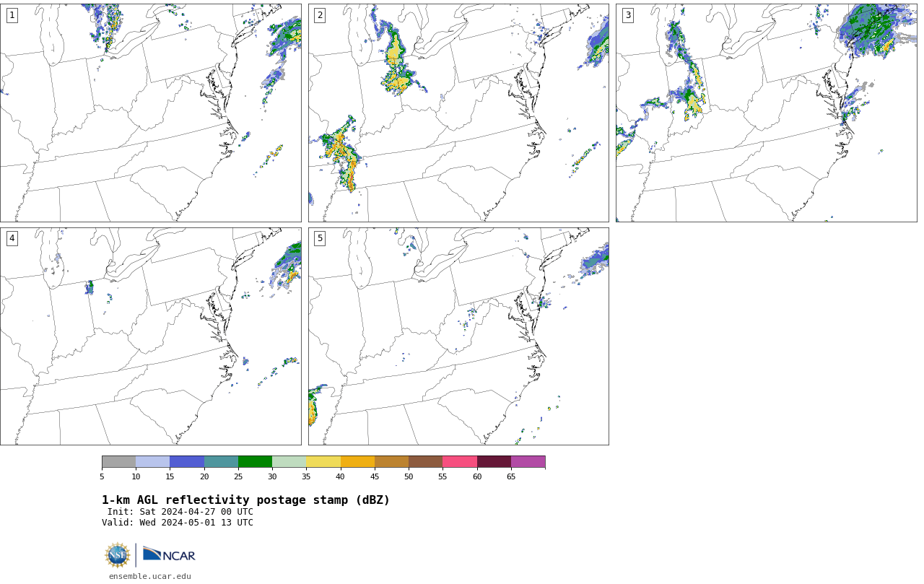Open postage stamp map number 2

[x=458, y=113]
